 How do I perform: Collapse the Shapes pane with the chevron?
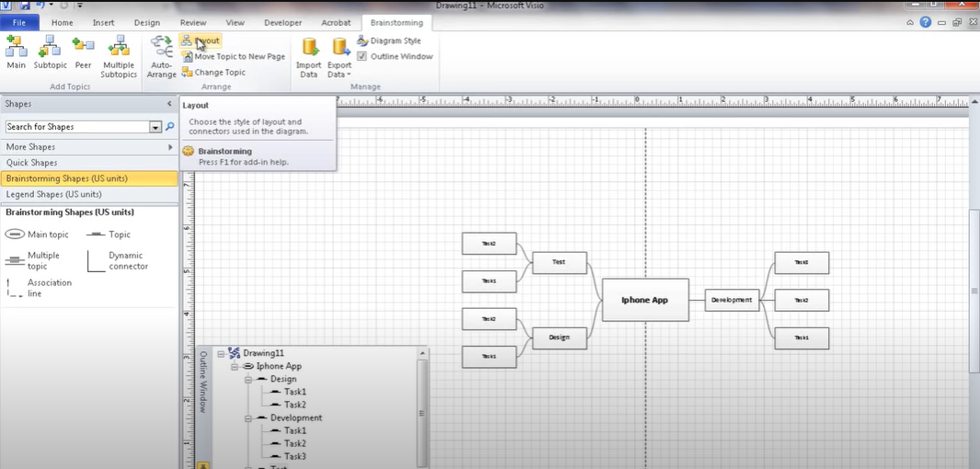(x=169, y=104)
